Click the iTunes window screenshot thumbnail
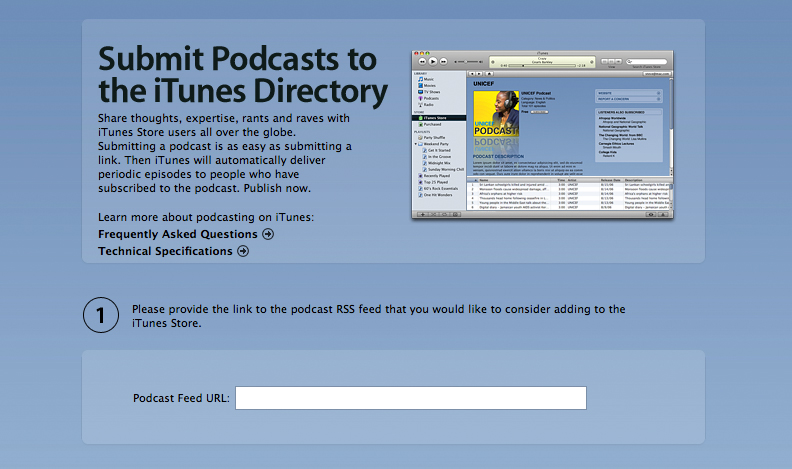The height and width of the screenshot is (469, 792). [x=542, y=134]
